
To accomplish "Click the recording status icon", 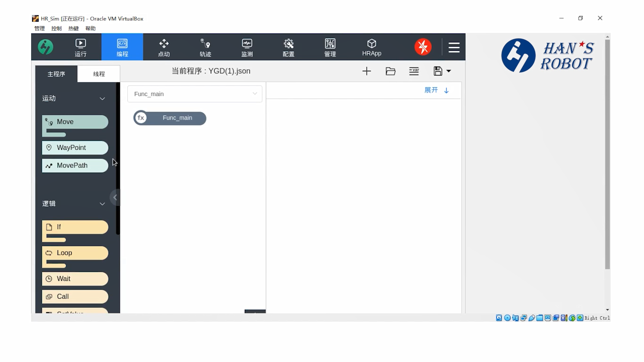I will (556, 318).
